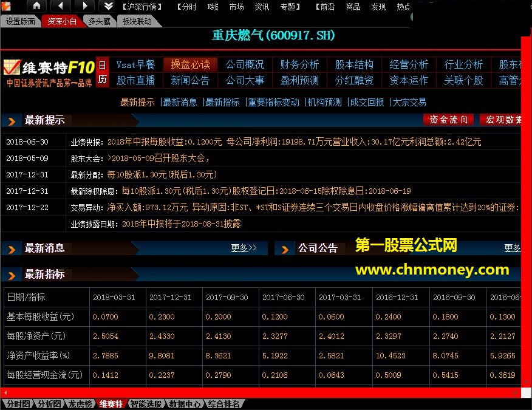Jump to the 成交回报 anchor link
The height and width of the screenshot is (410, 532).
click(367, 102)
